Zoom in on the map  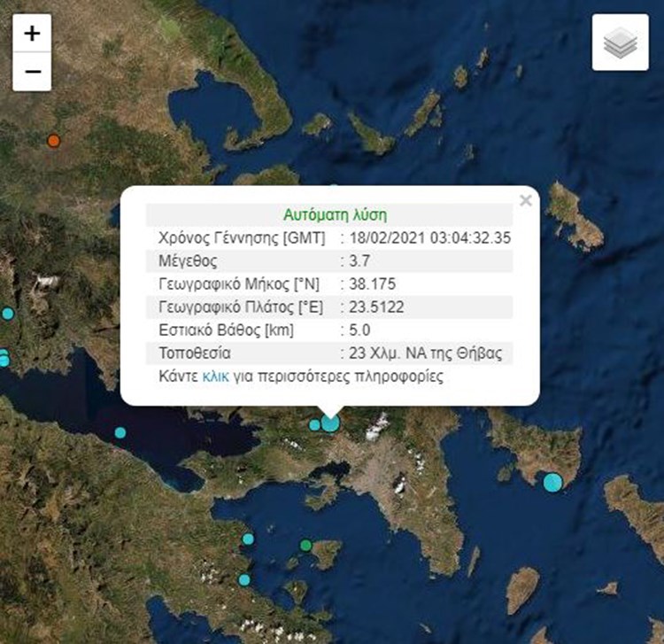pos(32,34)
